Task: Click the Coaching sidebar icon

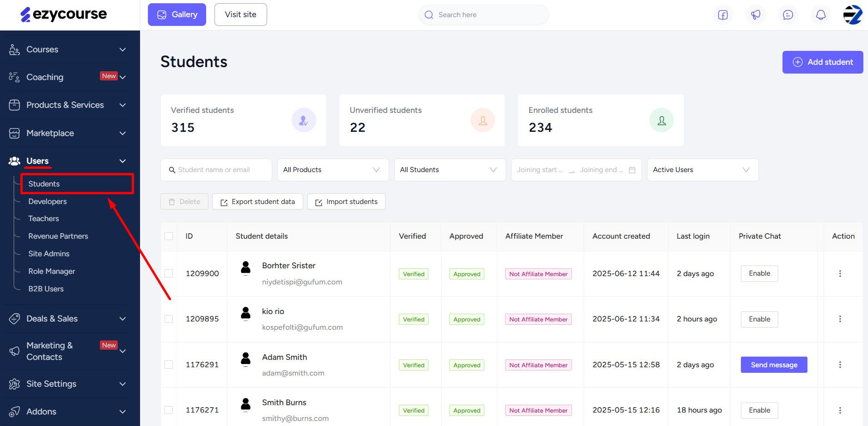Action: 14,77
